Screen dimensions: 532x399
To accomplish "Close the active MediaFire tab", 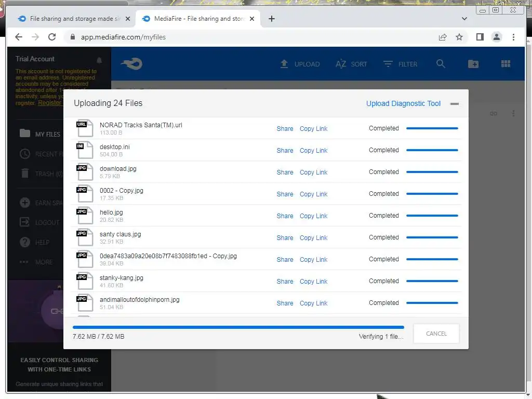I will pos(252,19).
